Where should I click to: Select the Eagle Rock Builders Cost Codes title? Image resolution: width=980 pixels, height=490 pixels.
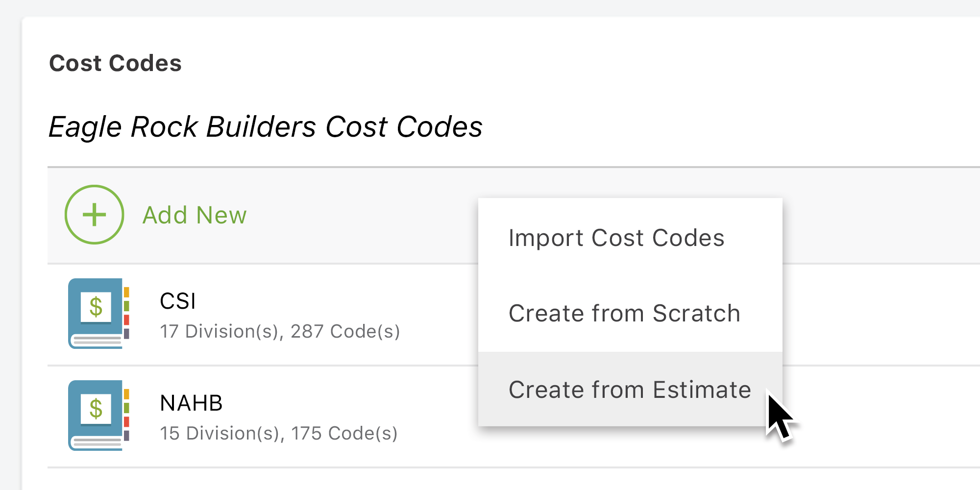click(266, 126)
